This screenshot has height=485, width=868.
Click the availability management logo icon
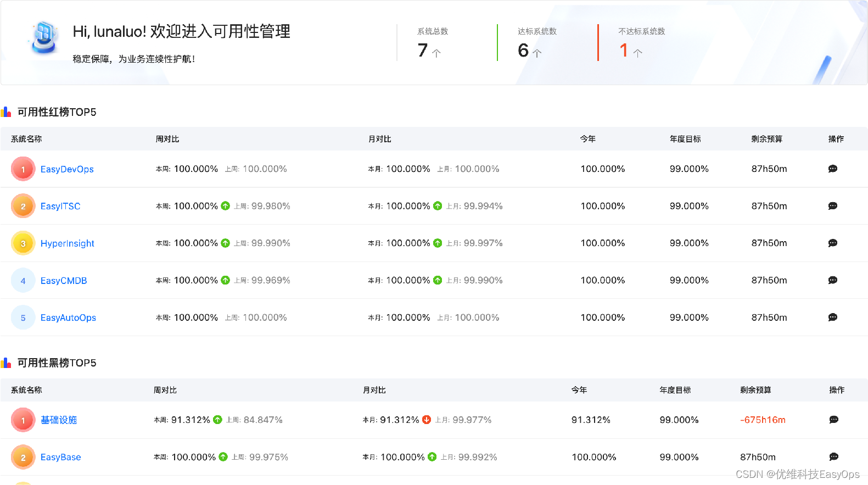[43, 38]
